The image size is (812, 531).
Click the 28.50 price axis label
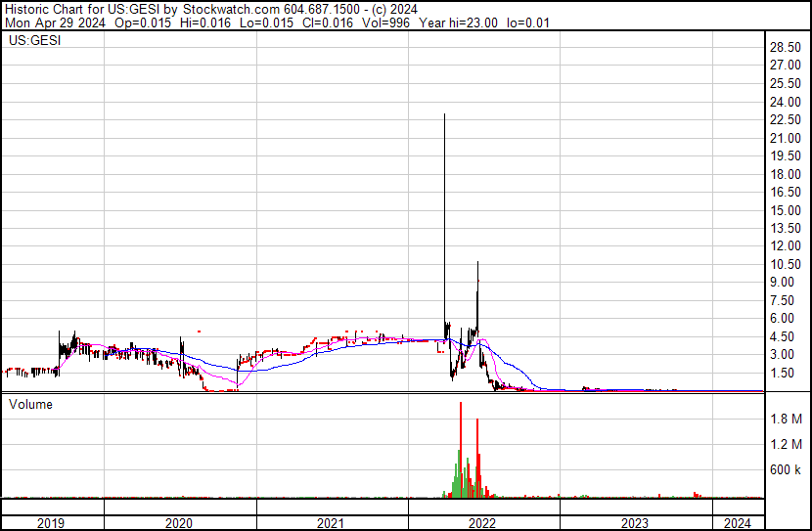coord(786,47)
